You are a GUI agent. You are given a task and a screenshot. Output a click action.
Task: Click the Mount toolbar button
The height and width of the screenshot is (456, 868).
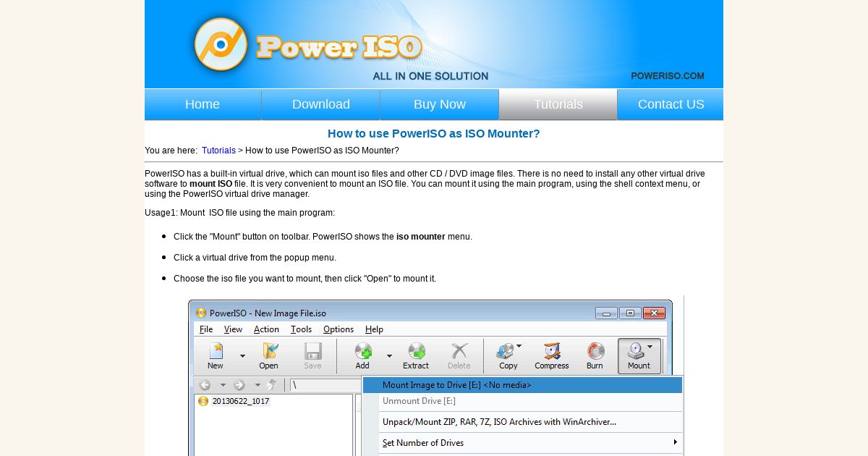point(639,356)
